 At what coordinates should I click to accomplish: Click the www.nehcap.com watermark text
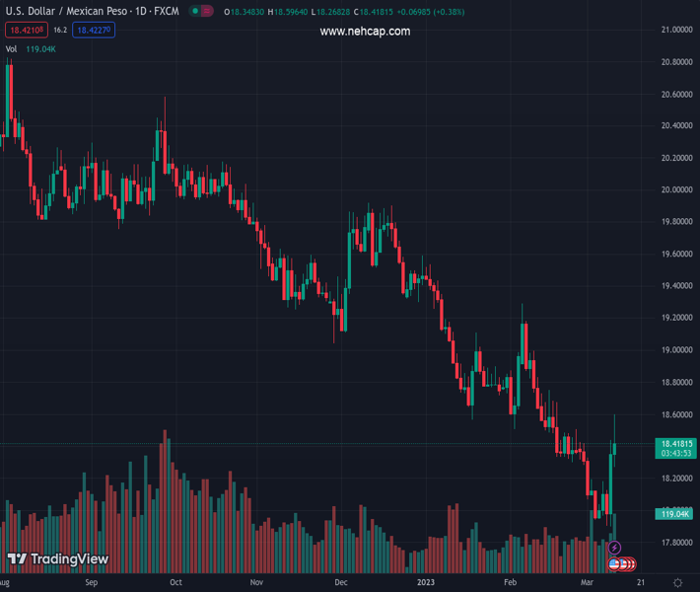coord(365,32)
